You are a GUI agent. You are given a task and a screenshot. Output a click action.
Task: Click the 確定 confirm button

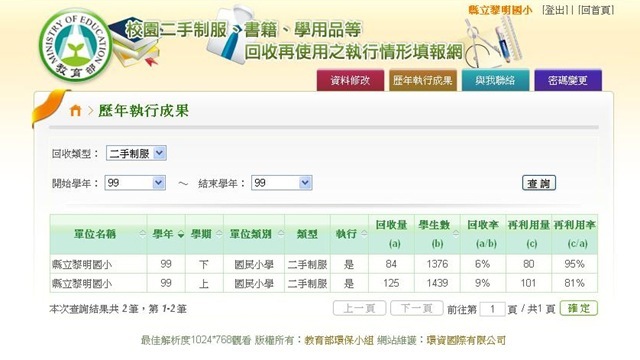click(x=579, y=308)
